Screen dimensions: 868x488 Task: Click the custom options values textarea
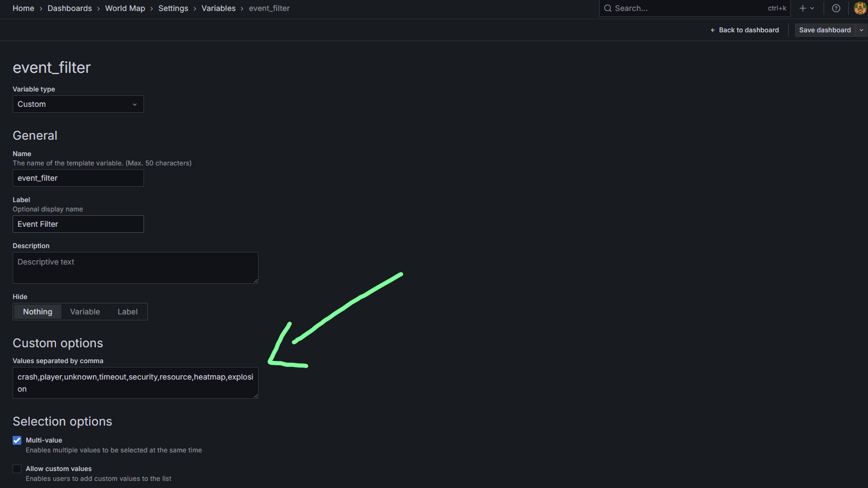tap(135, 383)
